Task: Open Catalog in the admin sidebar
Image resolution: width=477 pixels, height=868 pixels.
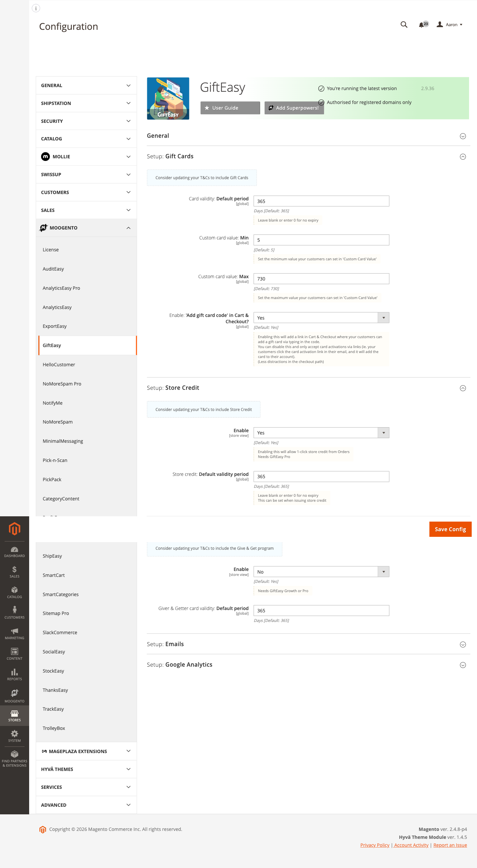Action: click(15, 593)
